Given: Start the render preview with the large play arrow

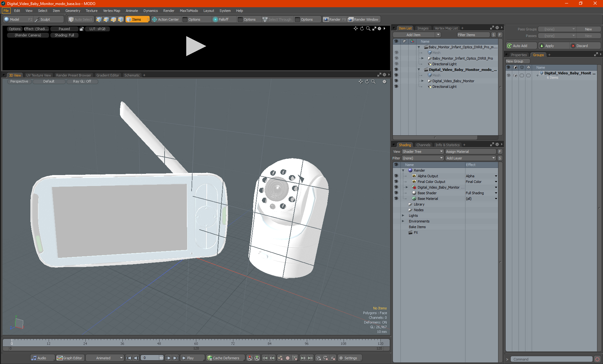Looking at the screenshot, I should pos(195,46).
